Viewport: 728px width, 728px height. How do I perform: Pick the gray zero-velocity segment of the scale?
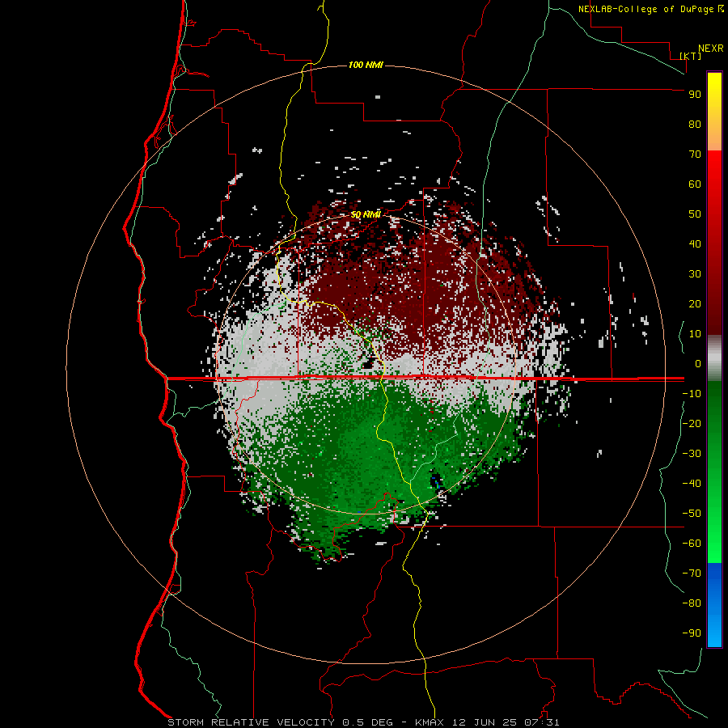714,358
